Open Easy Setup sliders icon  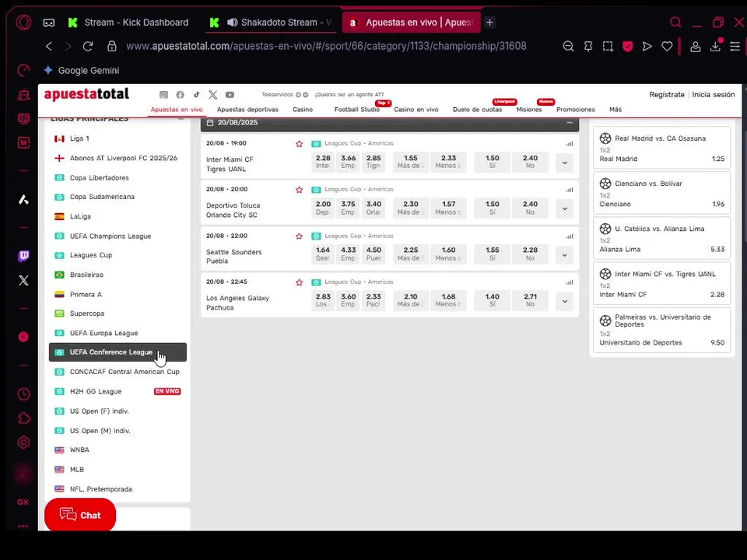(735, 46)
